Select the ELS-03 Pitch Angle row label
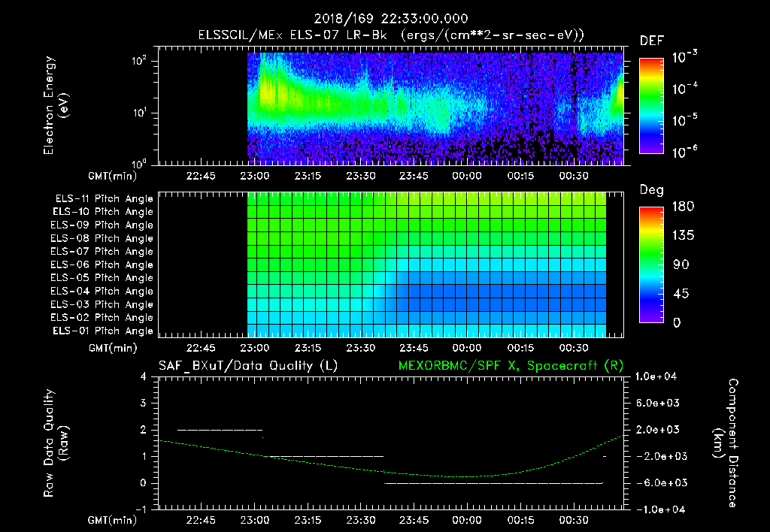 (102, 304)
